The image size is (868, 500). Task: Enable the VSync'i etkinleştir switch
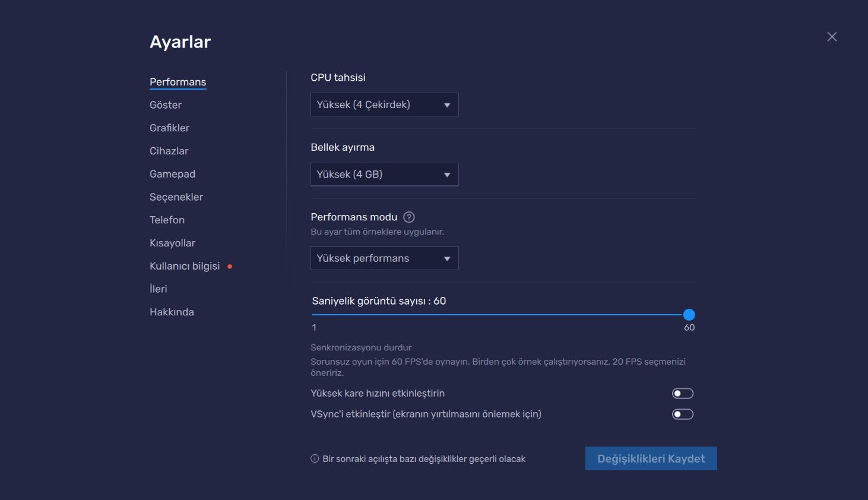point(683,414)
